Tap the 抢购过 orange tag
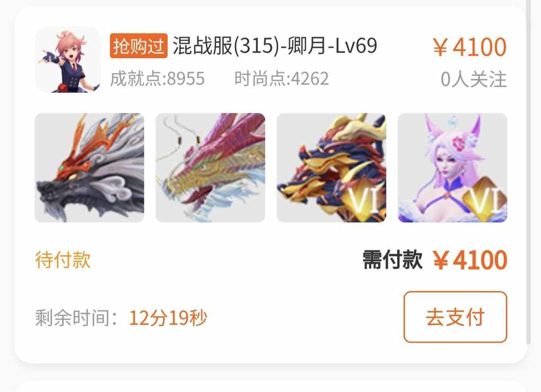This screenshot has width=541, height=392. [x=139, y=46]
